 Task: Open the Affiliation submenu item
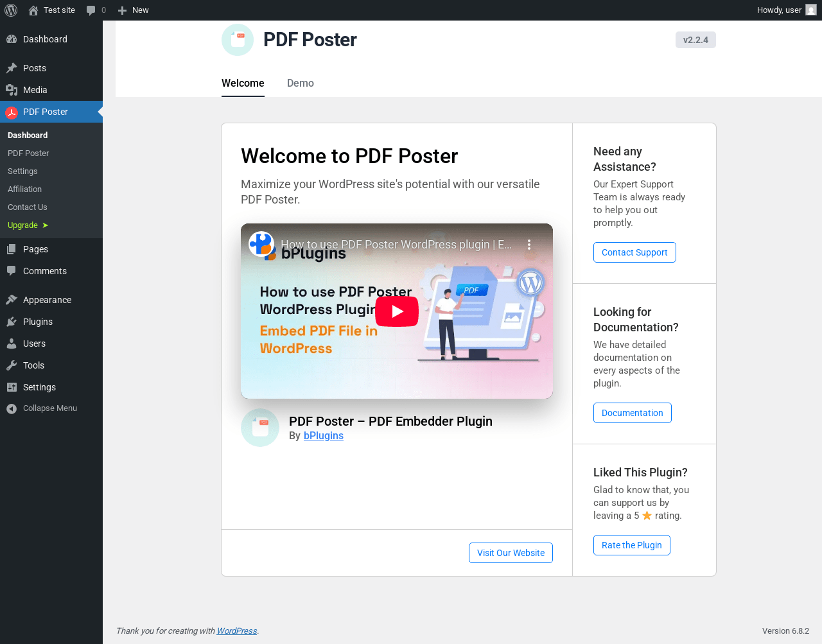pyautogui.click(x=24, y=189)
